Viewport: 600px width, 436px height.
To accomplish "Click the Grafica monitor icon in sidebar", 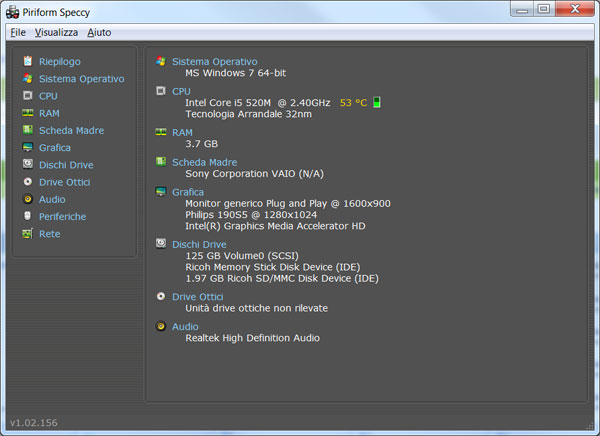I will 28,147.
